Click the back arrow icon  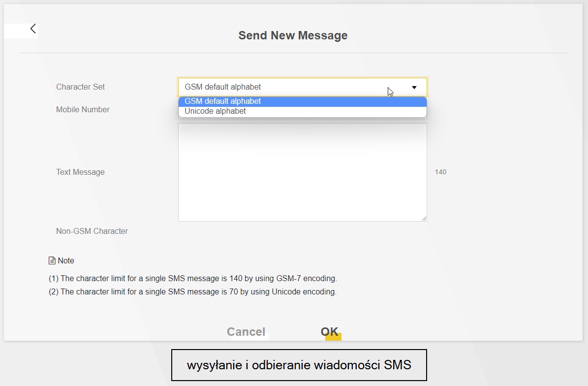tap(33, 29)
